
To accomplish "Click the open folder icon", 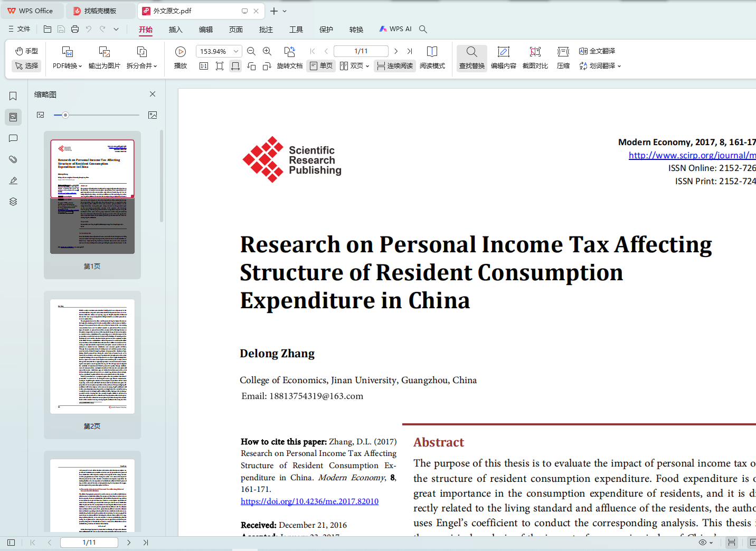I will [x=48, y=29].
